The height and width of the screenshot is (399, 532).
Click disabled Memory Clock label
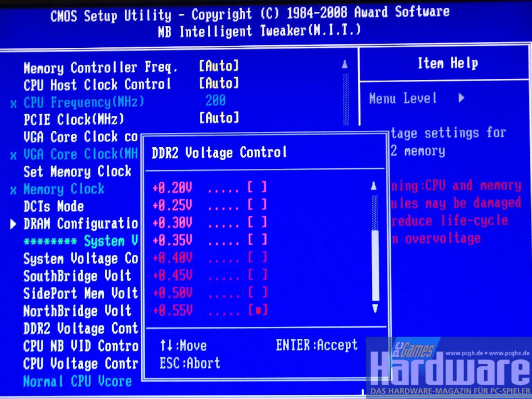[x=64, y=189]
